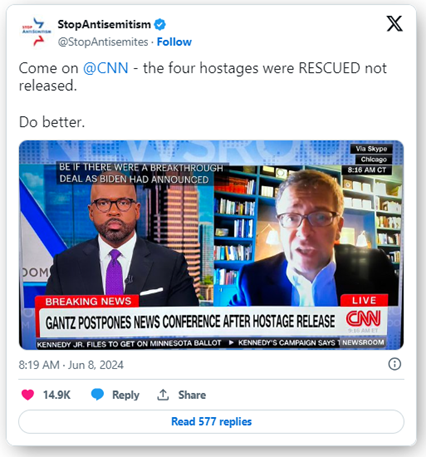426x457 pixels.
Task: Click the tweet text about hostages rescued
Action: point(203,77)
